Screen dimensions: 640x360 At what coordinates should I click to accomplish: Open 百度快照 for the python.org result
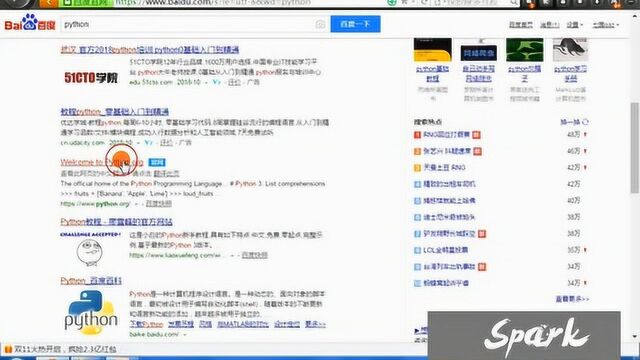point(158,204)
